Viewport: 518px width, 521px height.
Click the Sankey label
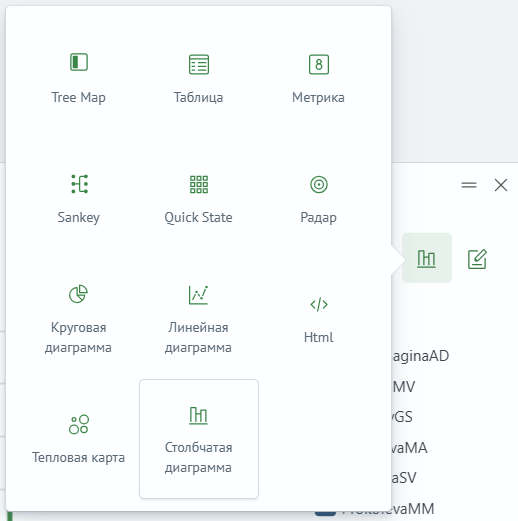[78, 218]
